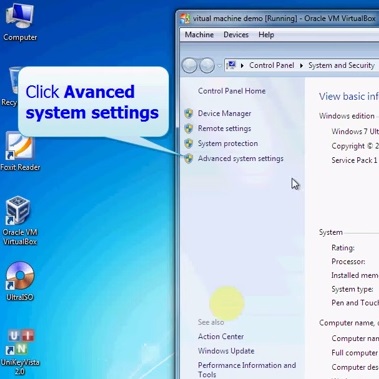The height and width of the screenshot is (379, 379).
Task: Click the Recycle Bin desktop icon
Action: click(x=11, y=86)
